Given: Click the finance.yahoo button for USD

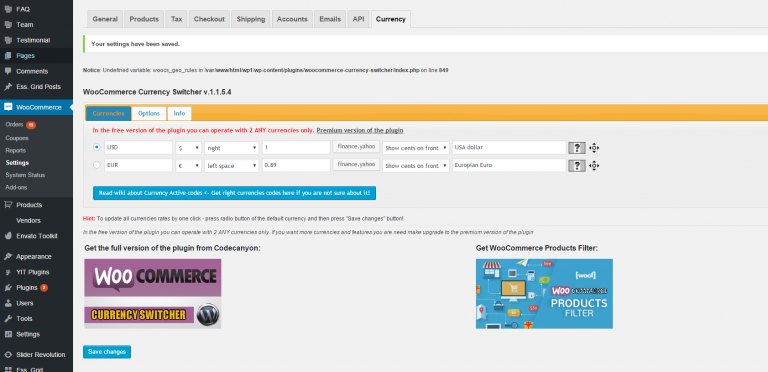Looking at the screenshot, I should pyautogui.click(x=356, y=147).
